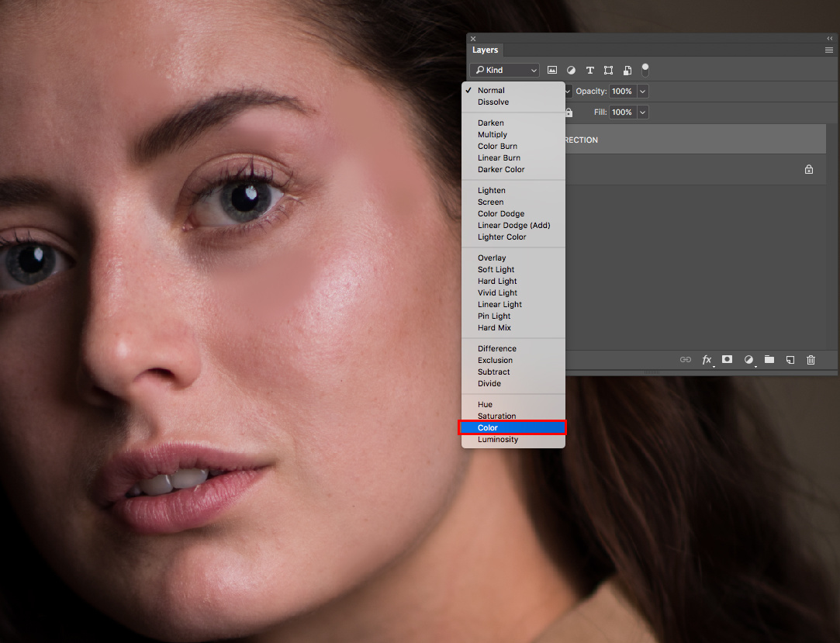
Task: Filter layers by Type using the T icon
Action: [590, 70]
